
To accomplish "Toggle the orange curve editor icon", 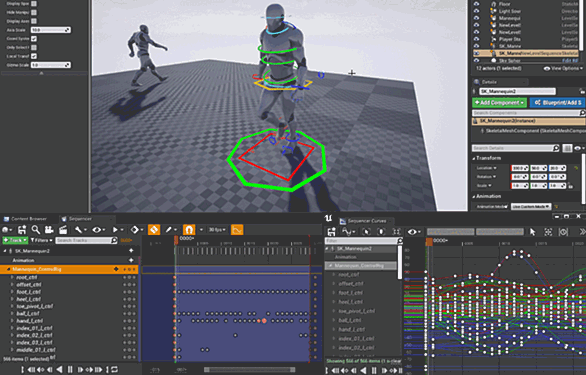I will (x=237, y=230).
